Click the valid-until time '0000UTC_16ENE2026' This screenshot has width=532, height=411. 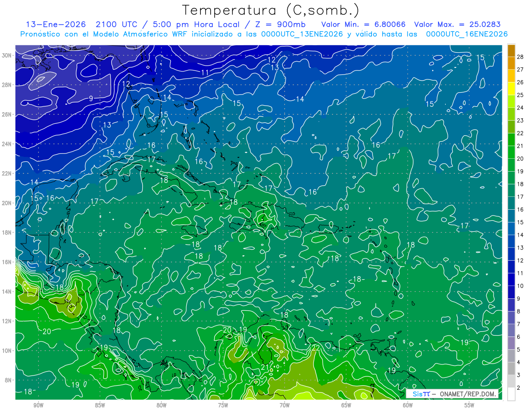tap(467, 34)
